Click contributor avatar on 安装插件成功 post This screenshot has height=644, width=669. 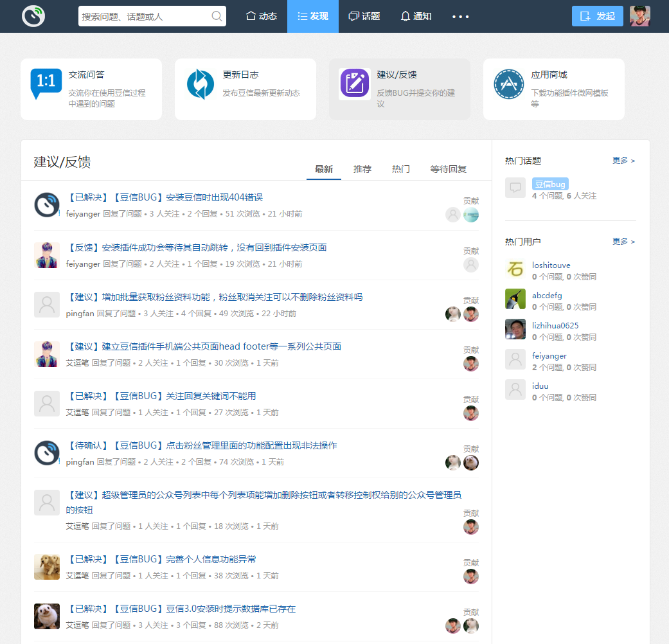[x=471, y=265]
